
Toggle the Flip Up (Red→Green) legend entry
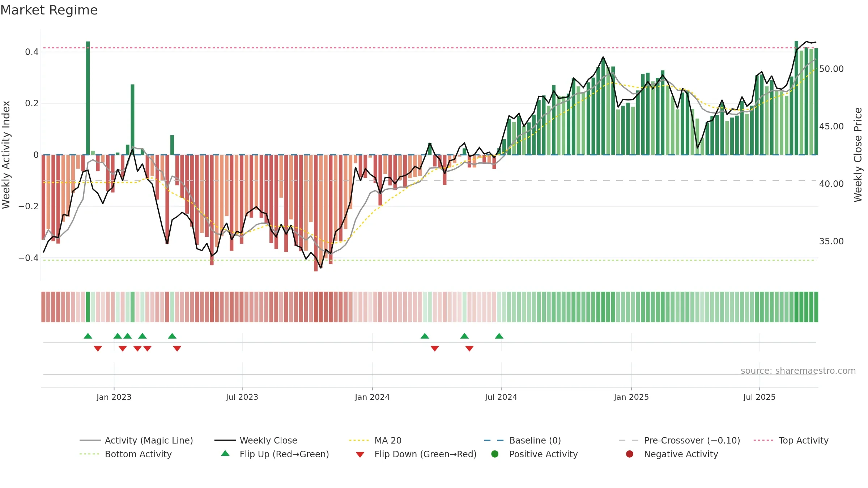[275, 454]
